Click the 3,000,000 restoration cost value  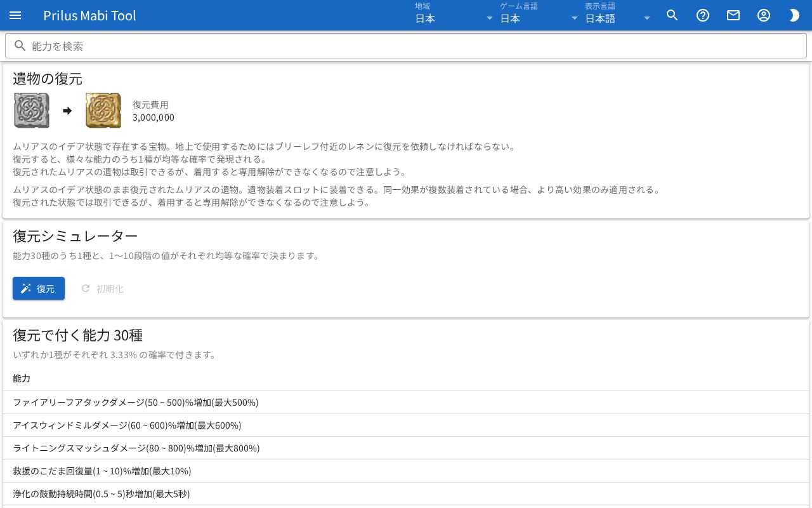pos(154,117)
